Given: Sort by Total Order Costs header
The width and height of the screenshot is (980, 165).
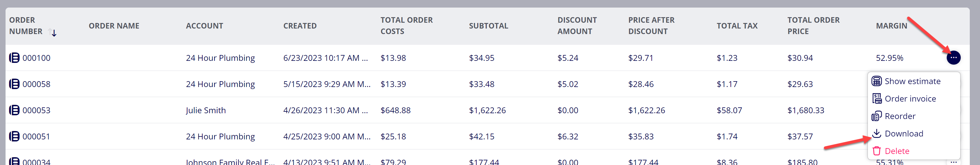Looking at the screenshot, I should [x=407, y=26].
